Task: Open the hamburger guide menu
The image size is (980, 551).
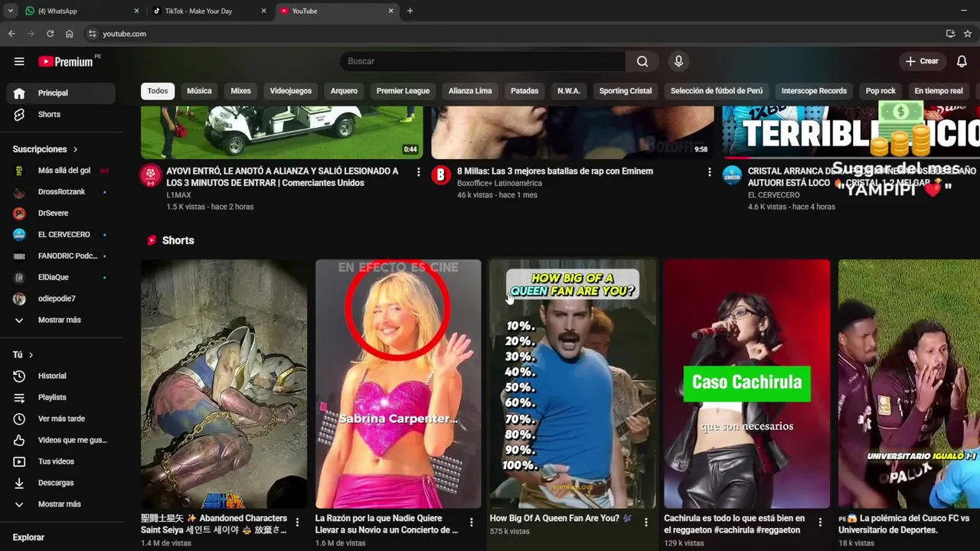Action: click(x=19, y=61)
